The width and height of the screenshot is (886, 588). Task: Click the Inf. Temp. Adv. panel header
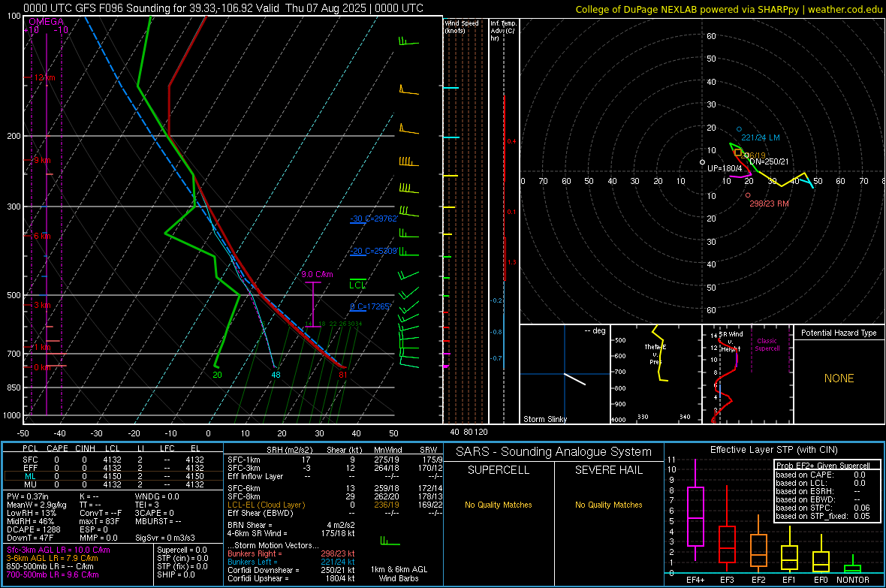[x=503, y=31]
